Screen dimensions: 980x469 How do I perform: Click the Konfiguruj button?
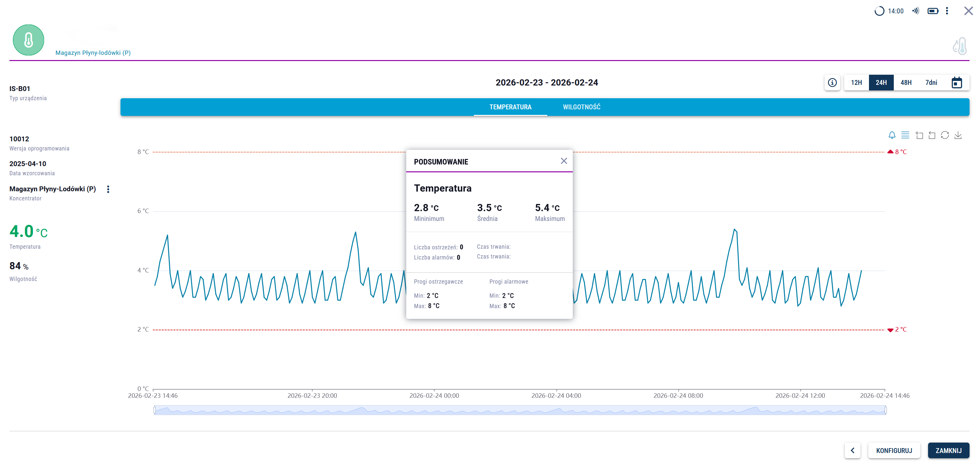click(x=894, y=450)
